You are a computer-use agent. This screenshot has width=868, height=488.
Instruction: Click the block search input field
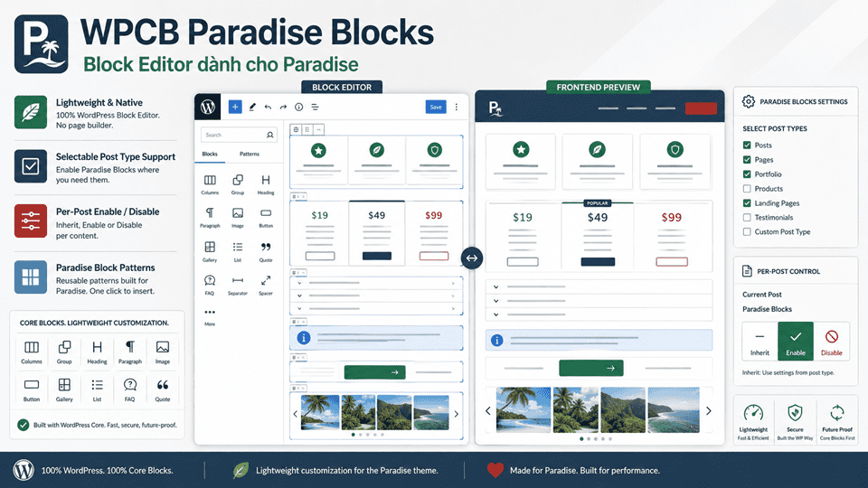[x=239, y=135]
